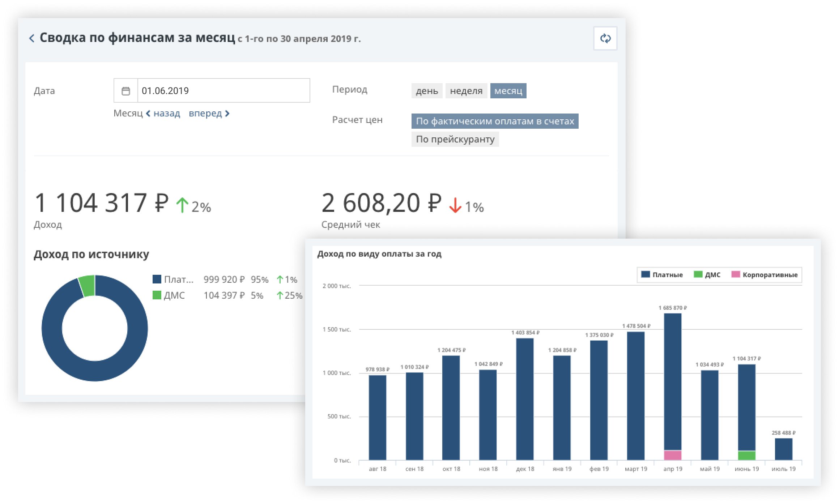The image size is (839, 504).
Task: Click the green ДМС donut chart segment
Action: click(x=87, y=286)
